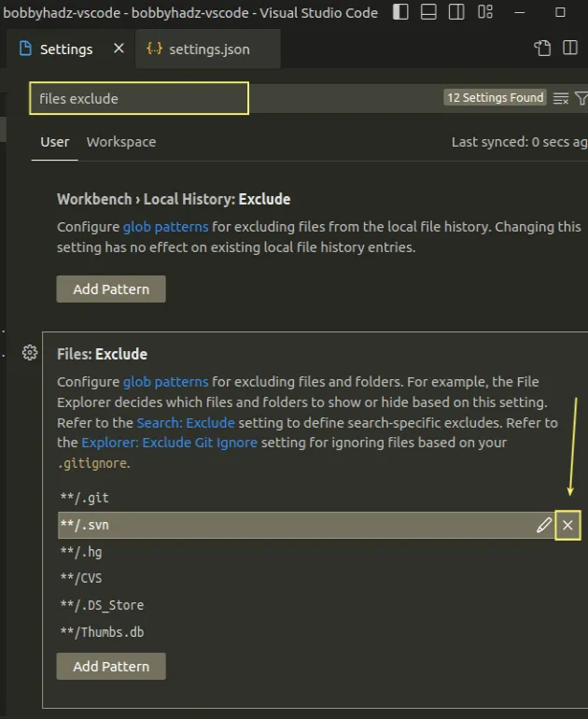Open Customize Layout icon in title bar

(485, 12)
